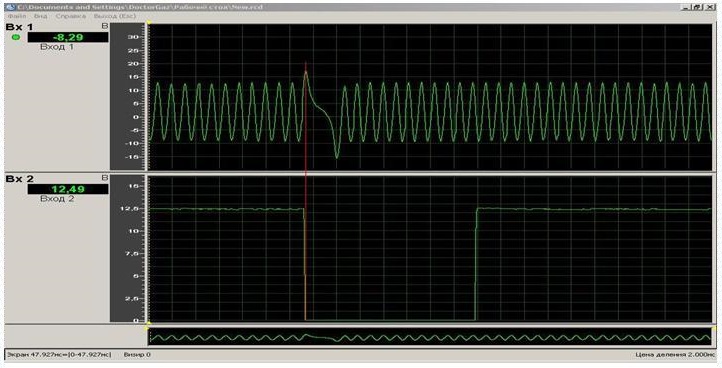Click the 12,49 voltage readout
The image size is (722, 368).
coord(68,189)
